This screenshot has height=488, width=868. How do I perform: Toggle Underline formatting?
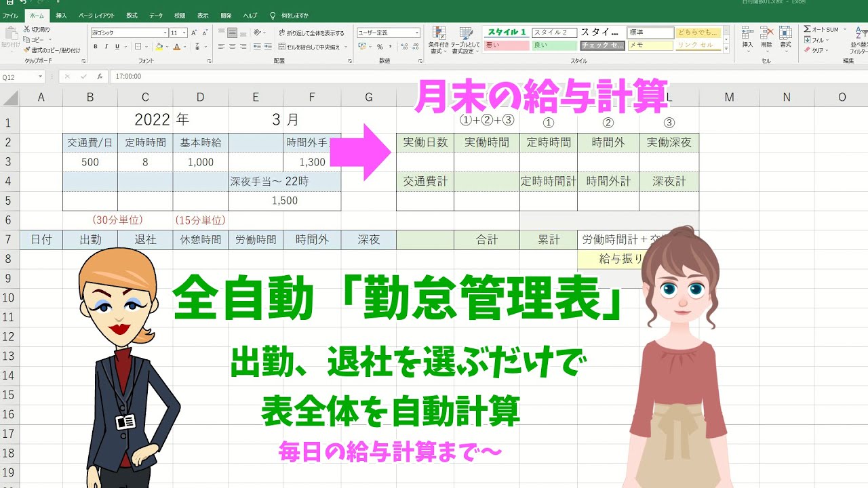pyautogui.click(x=117, y=47)
